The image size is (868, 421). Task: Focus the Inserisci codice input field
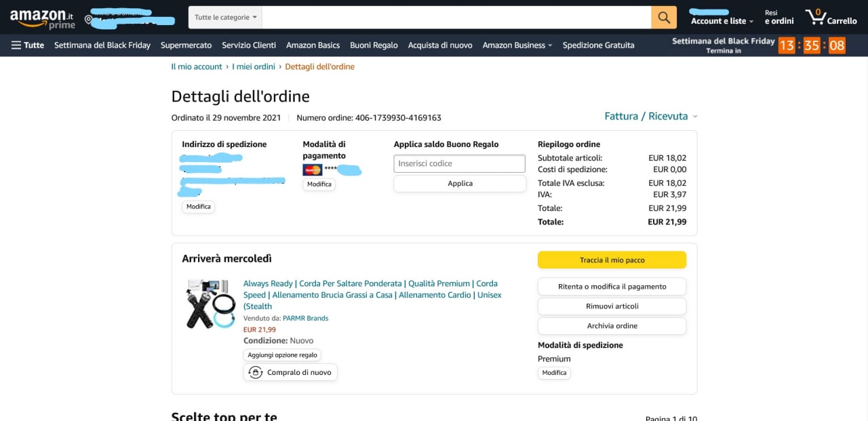point(460,163)
